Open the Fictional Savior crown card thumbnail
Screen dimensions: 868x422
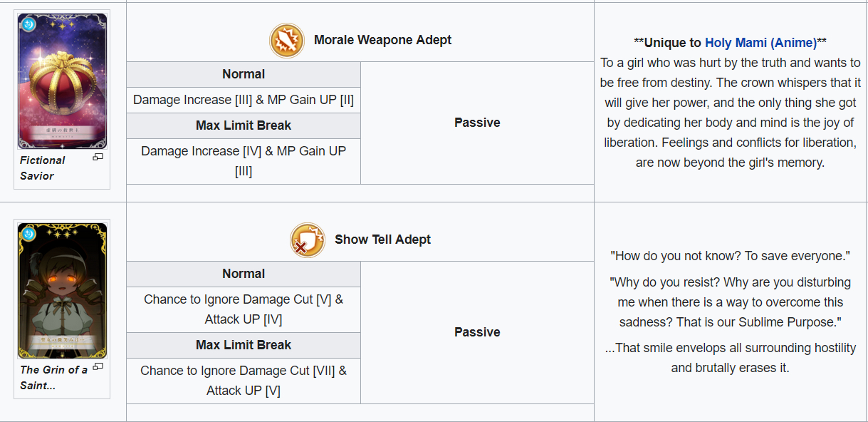point(62,82)
